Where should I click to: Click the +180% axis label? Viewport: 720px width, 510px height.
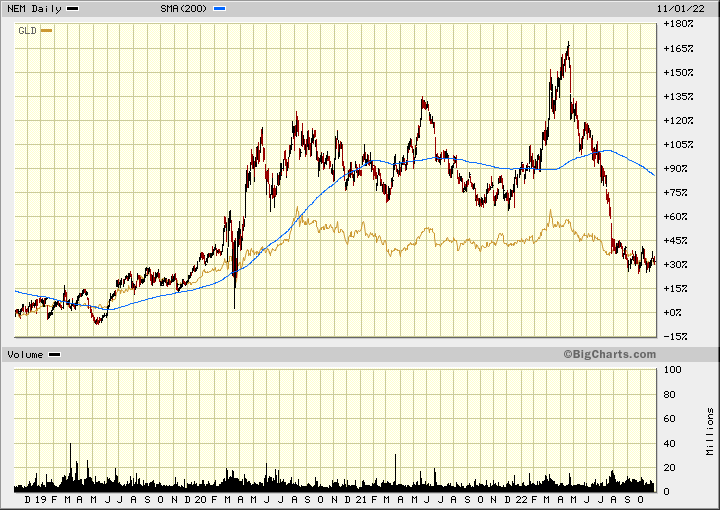coord(678,24)
